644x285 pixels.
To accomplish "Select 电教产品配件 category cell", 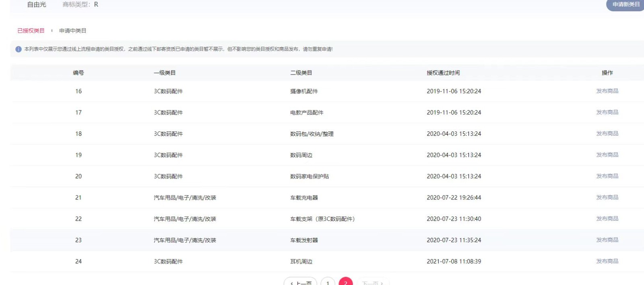I will point(307,112).
